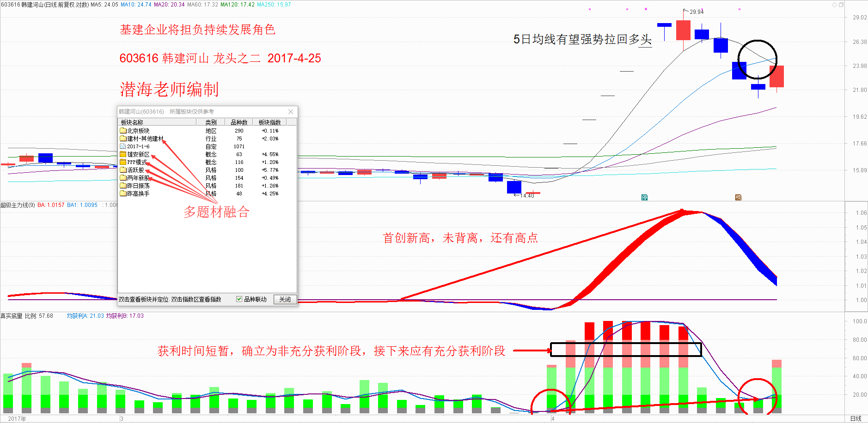868x423 pixels.
Task: Click the 活跃股 index value +5.77%
Action: tap(270, 170)
